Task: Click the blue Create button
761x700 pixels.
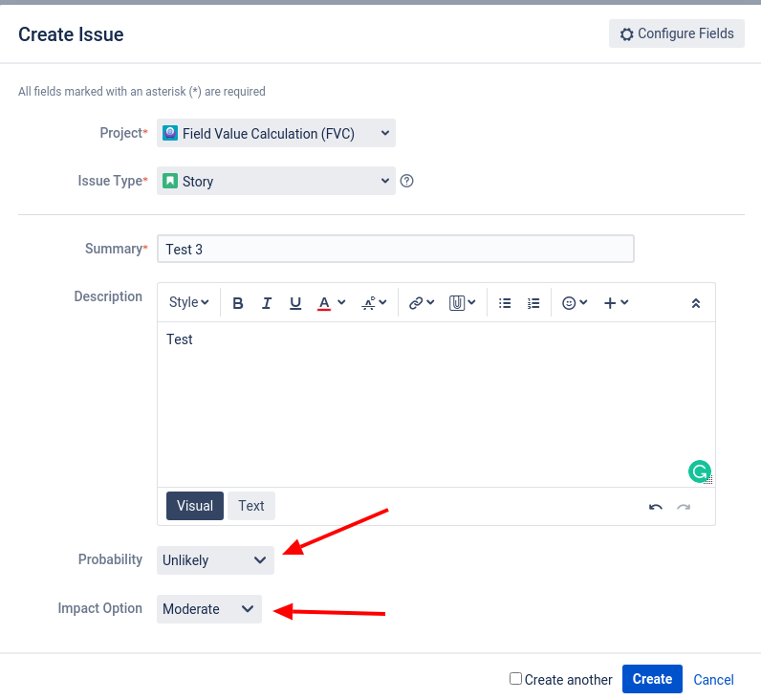Action: click(652, 679)
